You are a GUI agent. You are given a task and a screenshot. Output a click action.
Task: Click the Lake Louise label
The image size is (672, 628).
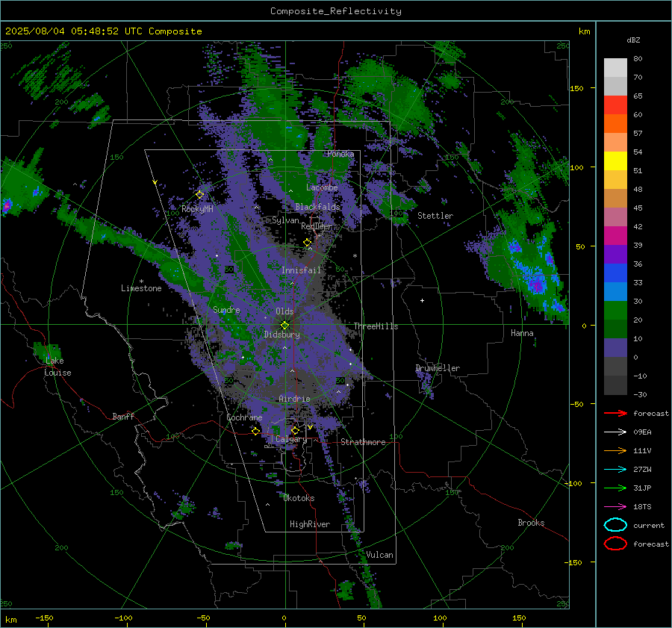57,367
